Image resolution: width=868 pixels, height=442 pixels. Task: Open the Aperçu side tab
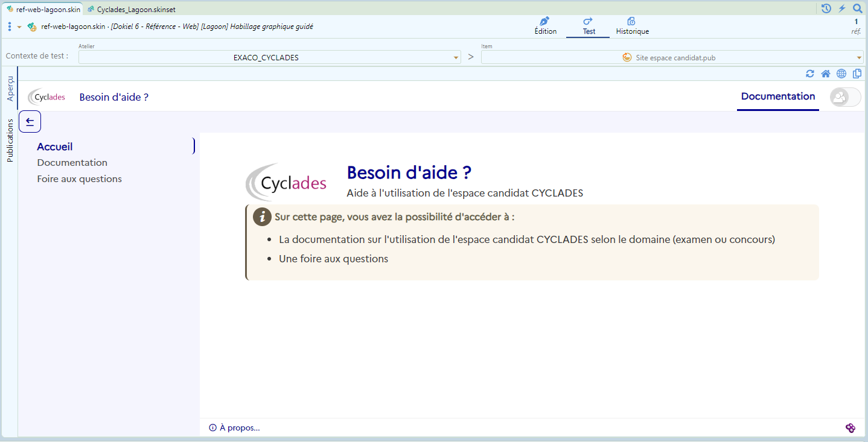tap(10, 88)
